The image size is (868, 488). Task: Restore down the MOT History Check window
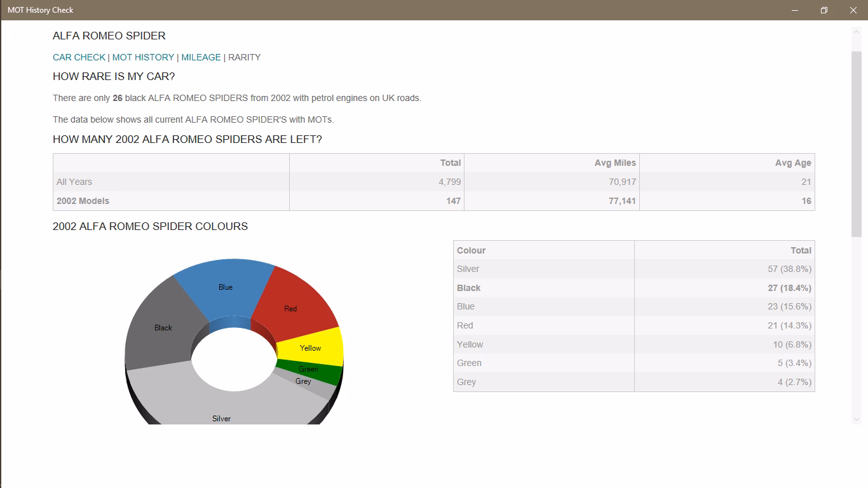pyautogui.click(x=824, y=10)
